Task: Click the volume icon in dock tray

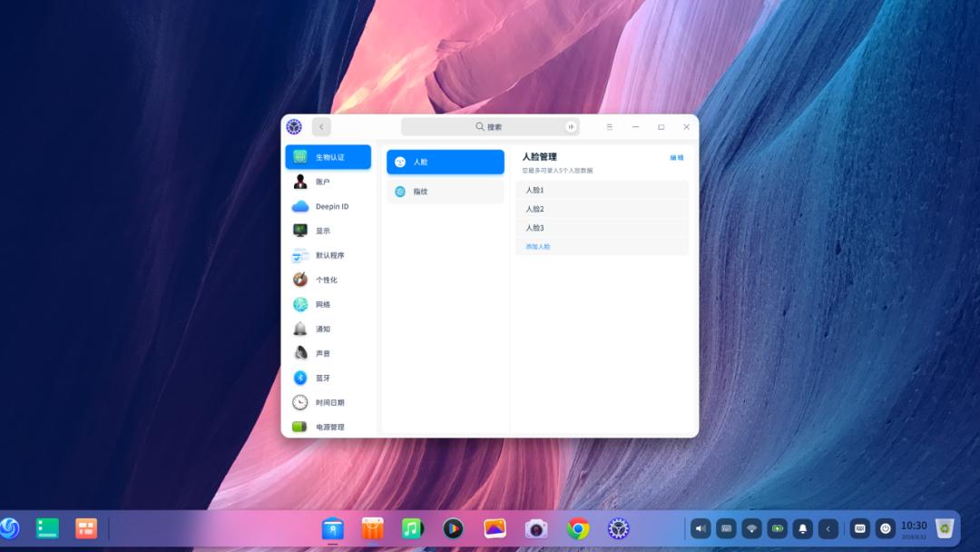Action: click(700, 527)
